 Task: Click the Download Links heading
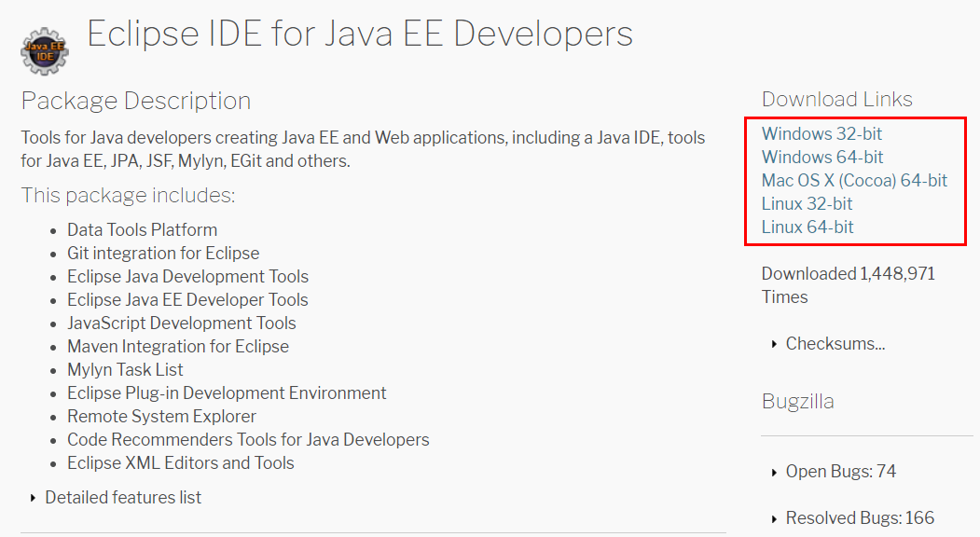click(x=837, y=100)
